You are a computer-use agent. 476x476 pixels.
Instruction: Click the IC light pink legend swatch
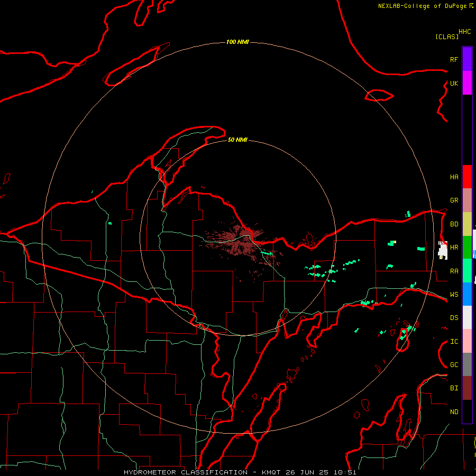[467, 341]
